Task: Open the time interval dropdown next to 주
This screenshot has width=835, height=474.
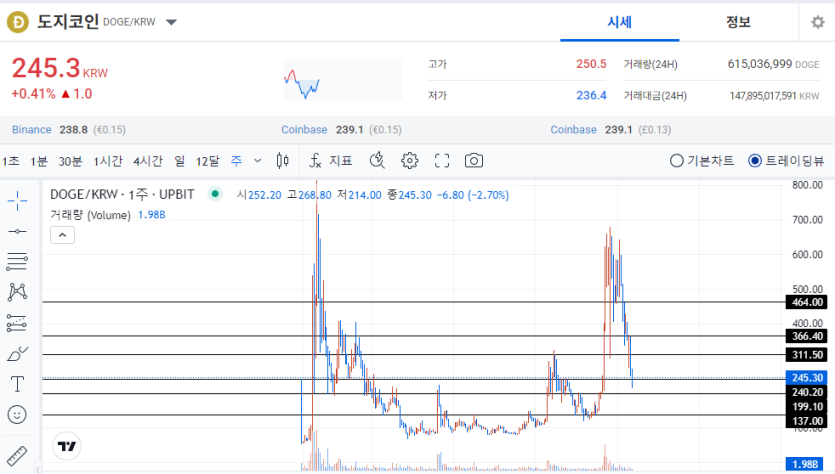Action: (257, 161)
